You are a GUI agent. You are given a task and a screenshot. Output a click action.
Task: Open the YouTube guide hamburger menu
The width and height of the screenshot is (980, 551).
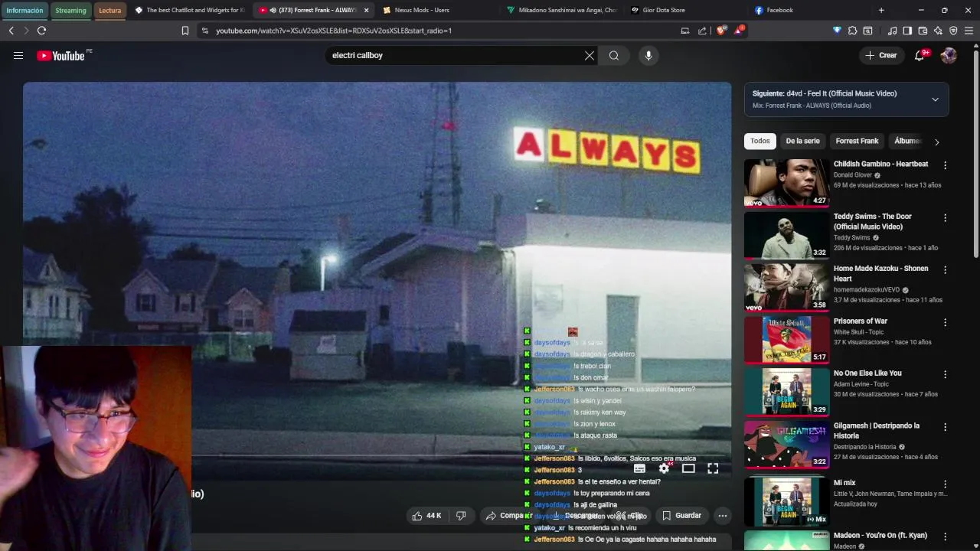(x=18, y=56)
